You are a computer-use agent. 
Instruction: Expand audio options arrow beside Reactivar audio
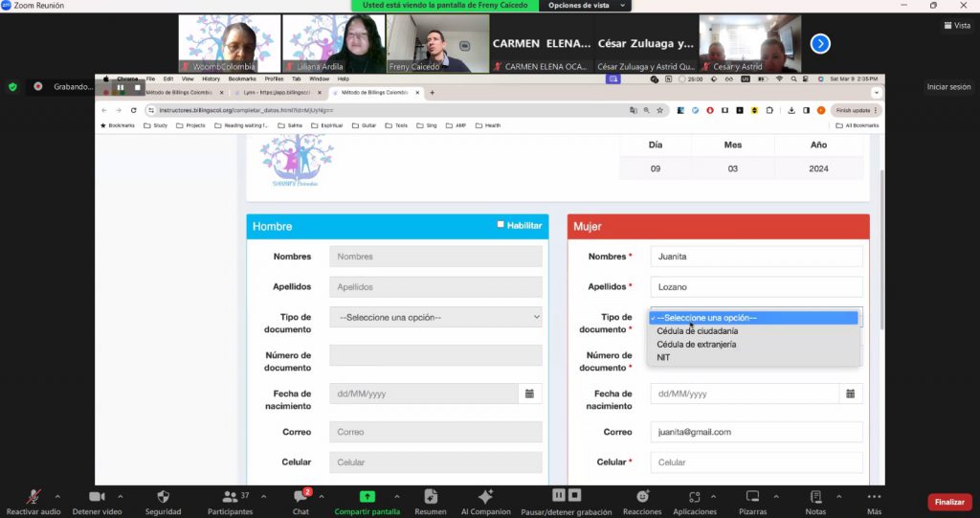(57, 496)
